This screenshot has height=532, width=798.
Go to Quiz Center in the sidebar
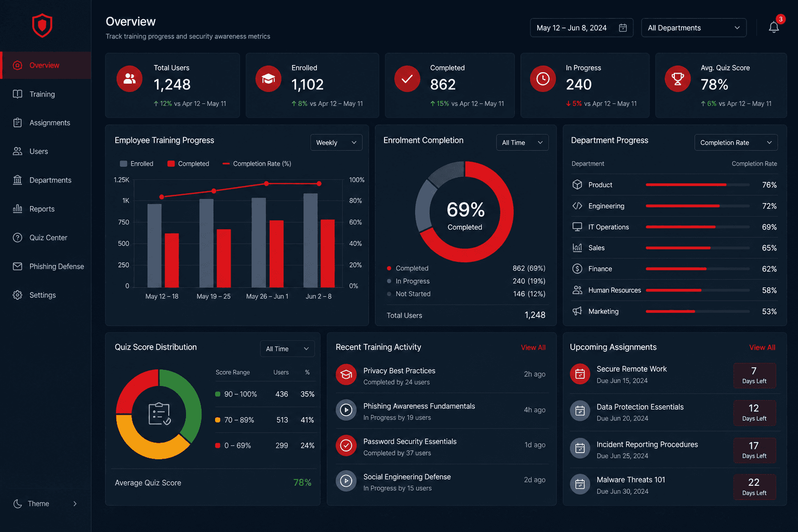click(46, 237)
